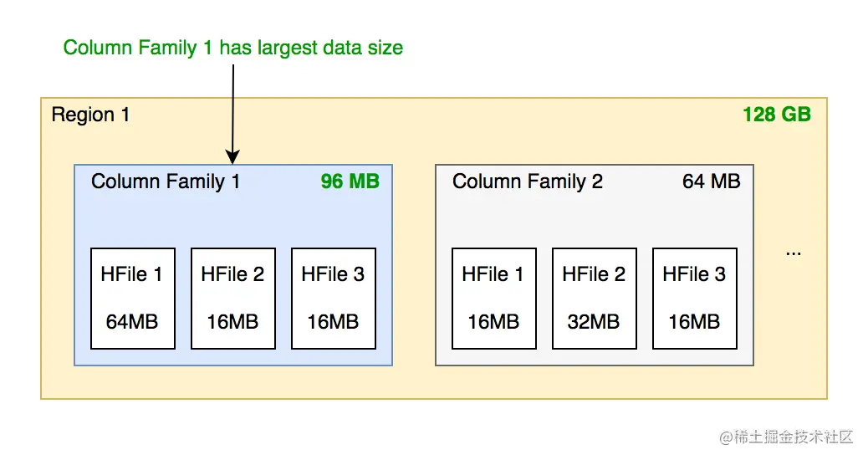Click the green '96 MB' size label
The height and width of the screenshot is (460, 868).
[350, 181]
